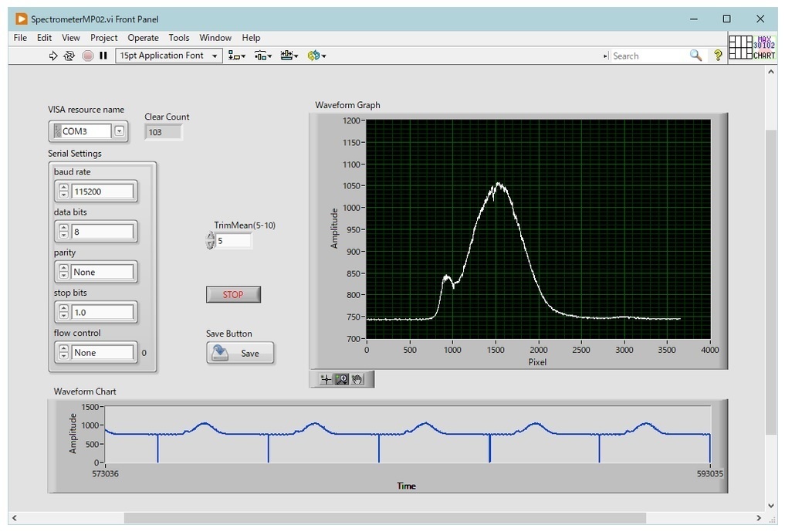Click the Waveform Chart plot area
785x532 pixels.
[x=408, y=434]
